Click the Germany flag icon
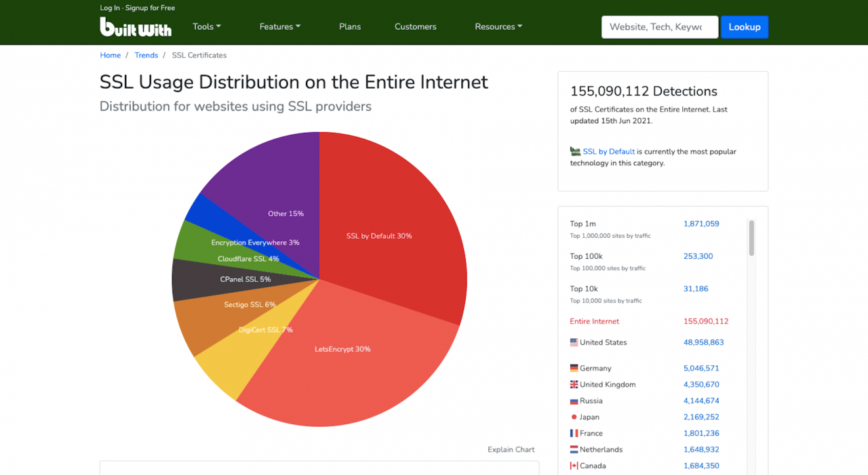868x475 pixels. [x=574, y=368]
